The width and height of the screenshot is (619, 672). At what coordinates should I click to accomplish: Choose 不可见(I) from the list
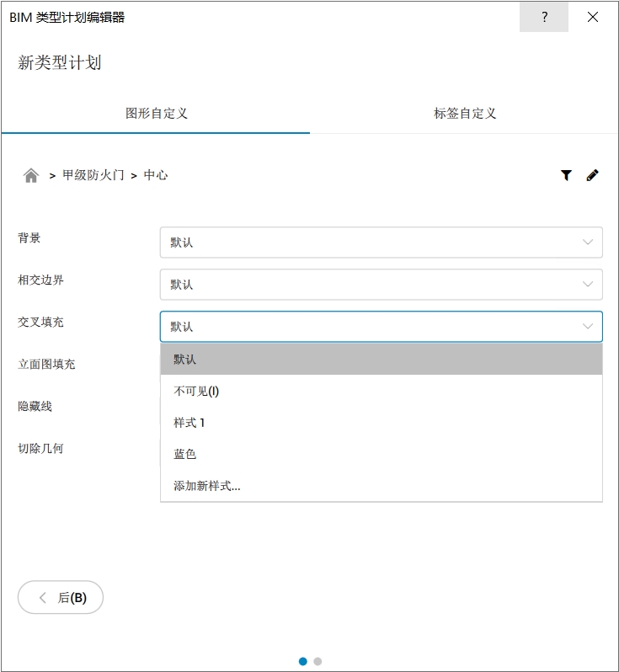tap(382, 391)
